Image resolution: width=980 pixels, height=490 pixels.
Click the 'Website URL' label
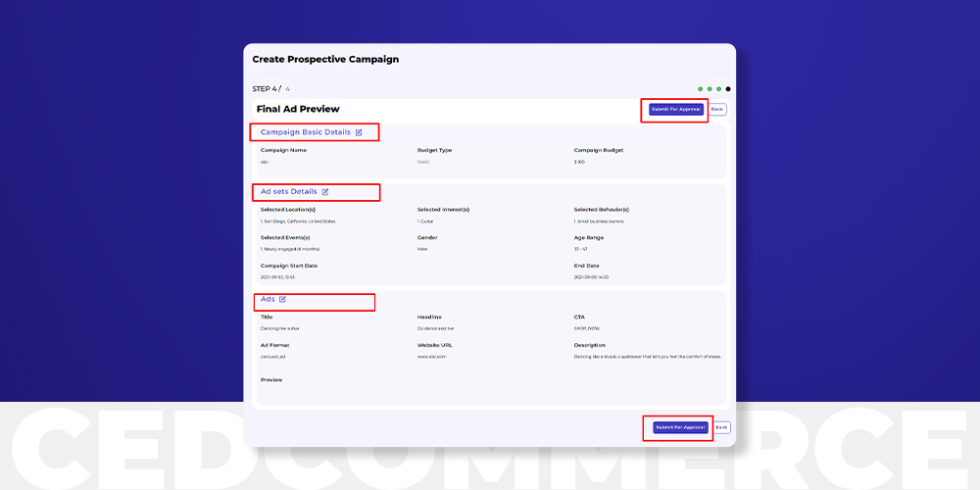[x=435, y=345]
